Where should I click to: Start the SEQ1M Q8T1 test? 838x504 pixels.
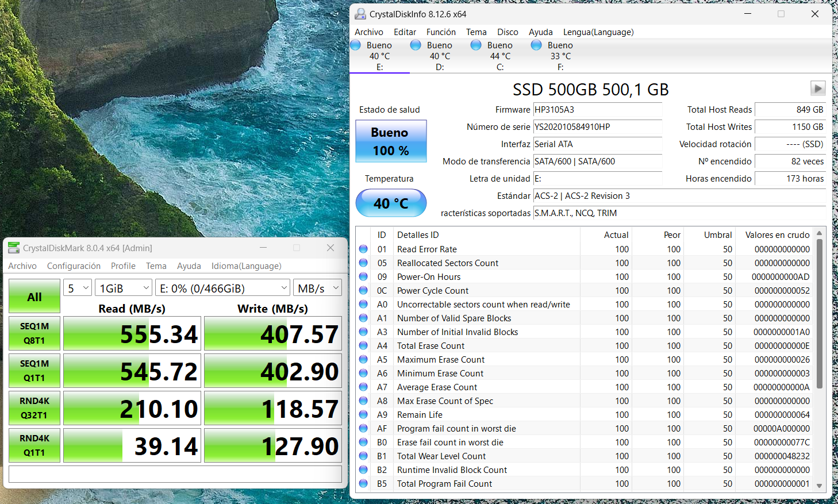[x=34, y=333]
